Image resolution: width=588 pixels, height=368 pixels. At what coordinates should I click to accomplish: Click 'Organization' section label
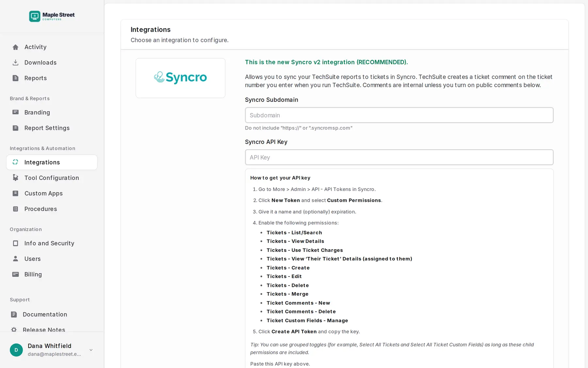(x=26, y=229)
